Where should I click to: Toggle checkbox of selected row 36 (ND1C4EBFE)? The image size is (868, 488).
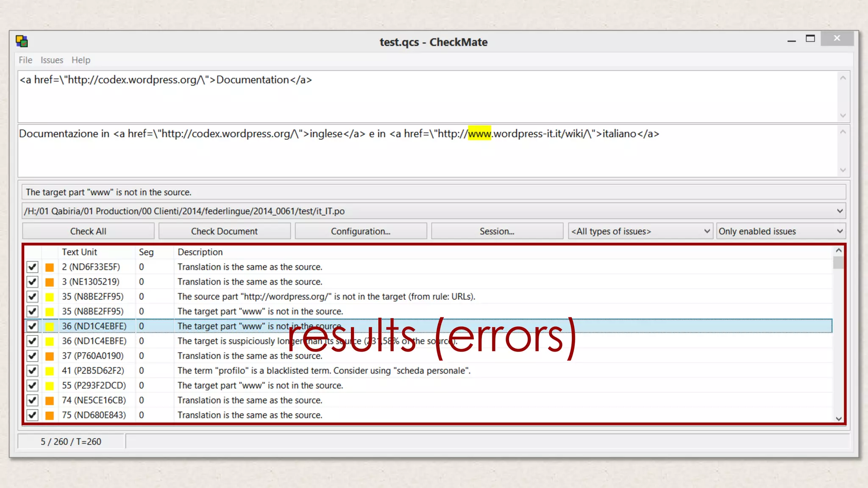coord(32,326)
